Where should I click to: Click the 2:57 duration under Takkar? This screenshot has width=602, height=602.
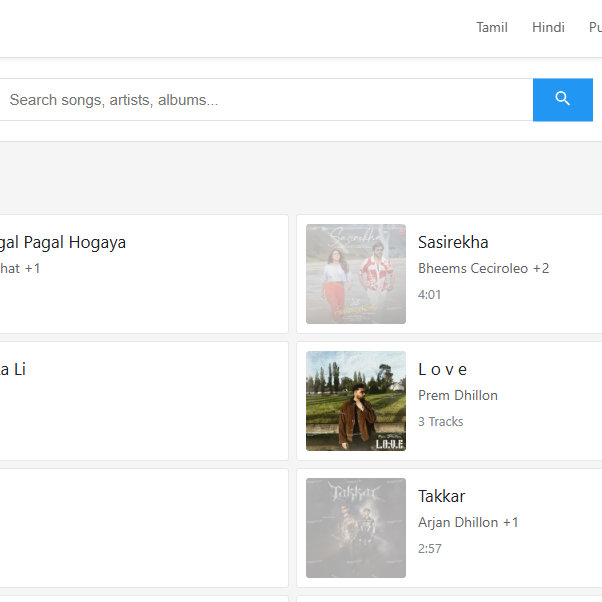pos(429,549)
